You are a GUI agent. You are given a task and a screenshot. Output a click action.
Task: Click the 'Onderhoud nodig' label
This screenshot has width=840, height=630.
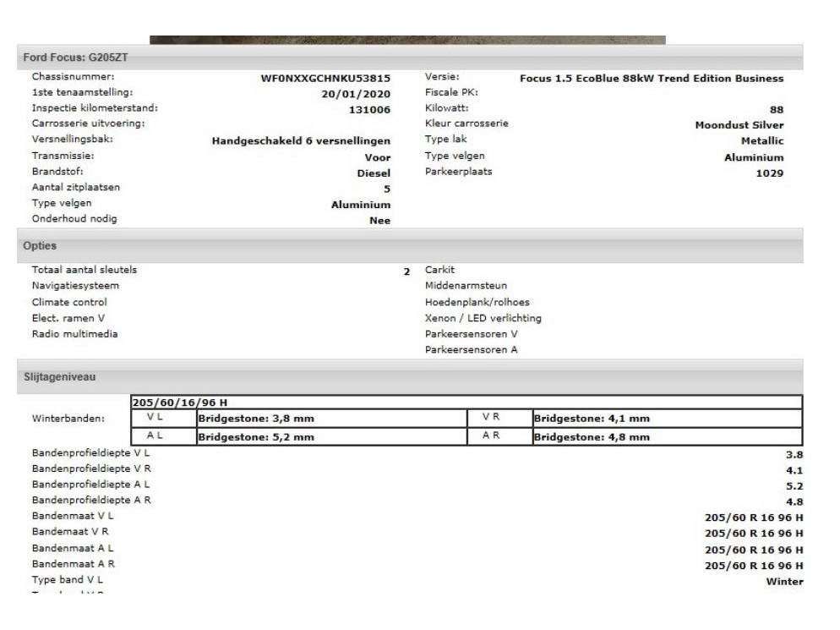click(x=74, y=219)
